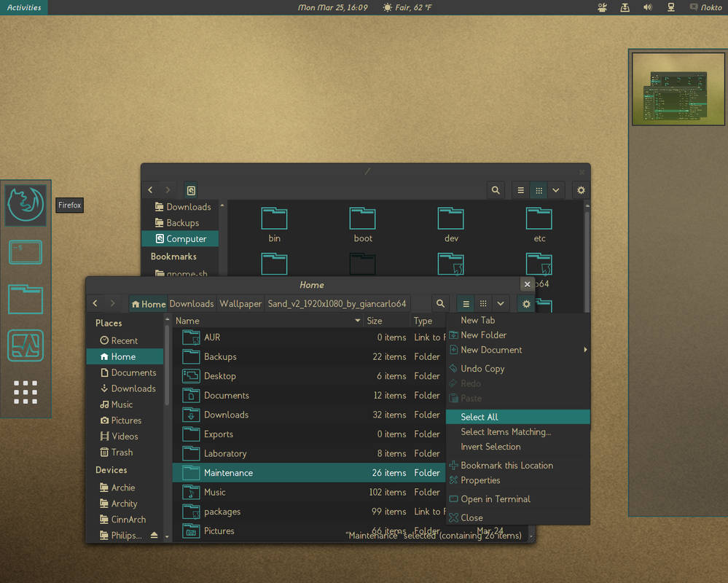Viewport: 728px width, 583px height.
Task: Open the gear menu in Home window
Action: pyautogui.click(x=526, y=304)
